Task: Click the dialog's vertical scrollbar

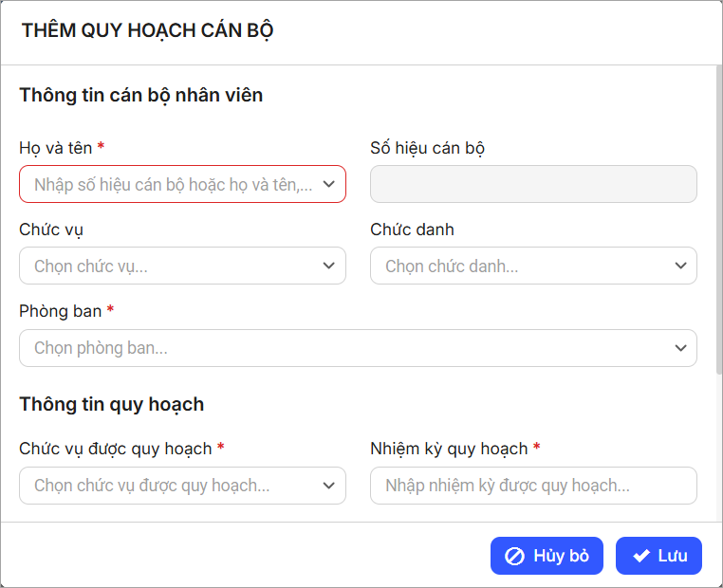Action: pos(718,218)
